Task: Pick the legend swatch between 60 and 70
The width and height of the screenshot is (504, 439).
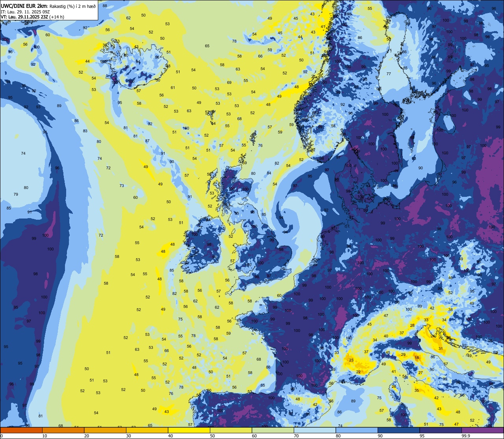Action: (273, 430)
